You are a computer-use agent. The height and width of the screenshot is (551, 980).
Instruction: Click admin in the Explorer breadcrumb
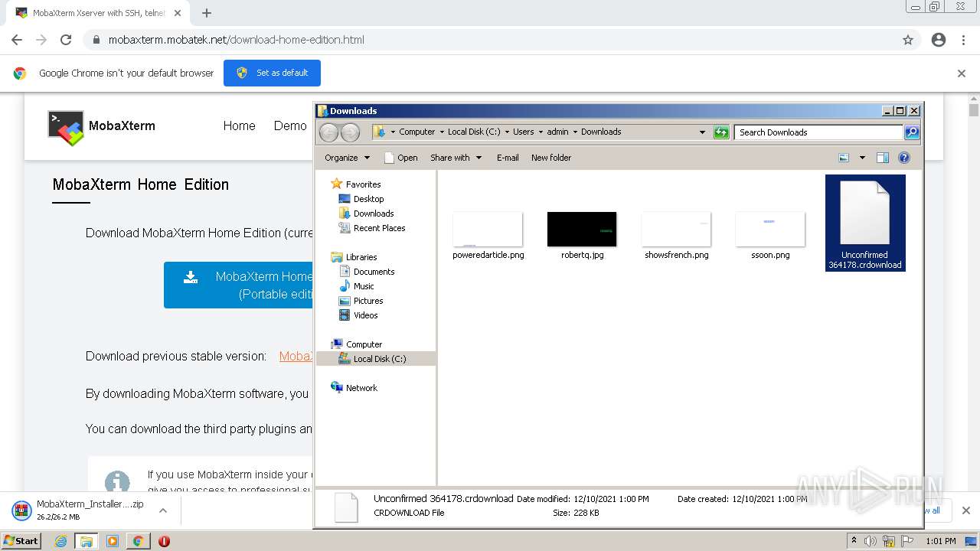(557, 132)
